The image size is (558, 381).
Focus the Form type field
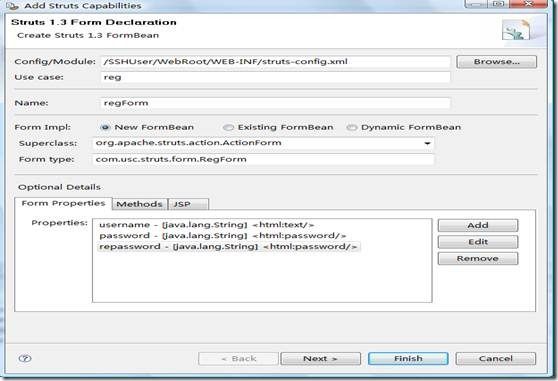tap(263, 159)
